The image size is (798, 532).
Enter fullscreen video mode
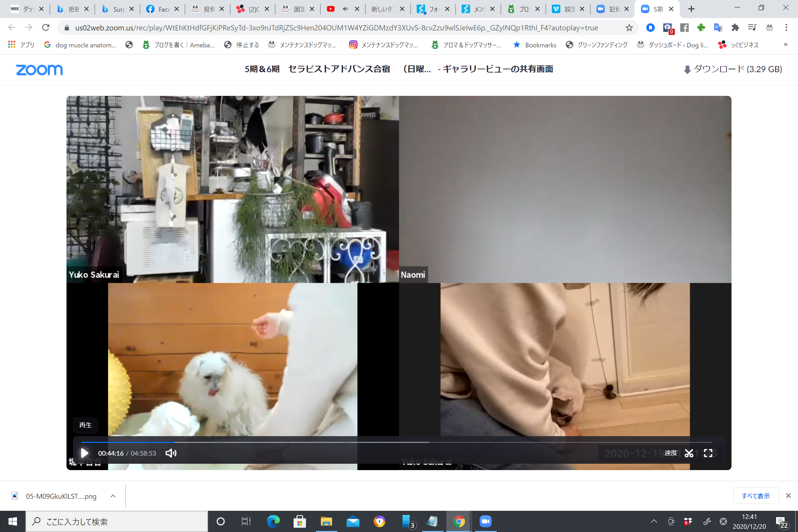(x=708, y=453)
